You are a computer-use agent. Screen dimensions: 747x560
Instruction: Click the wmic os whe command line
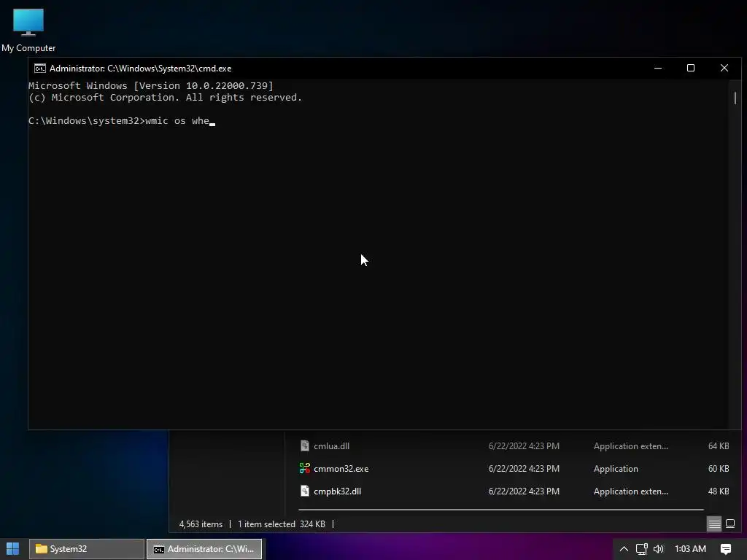coord(122,121)
